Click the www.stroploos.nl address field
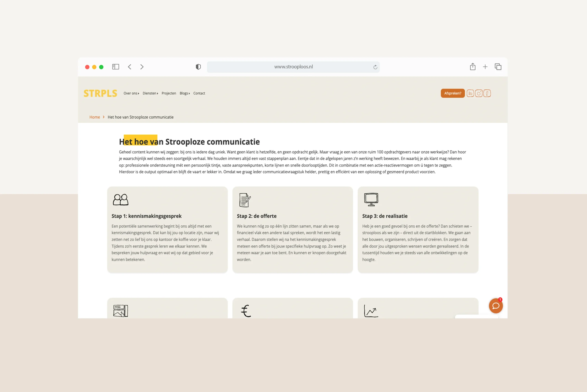The width and height of the screenshot is (587, 392). [x=293, y=67]
